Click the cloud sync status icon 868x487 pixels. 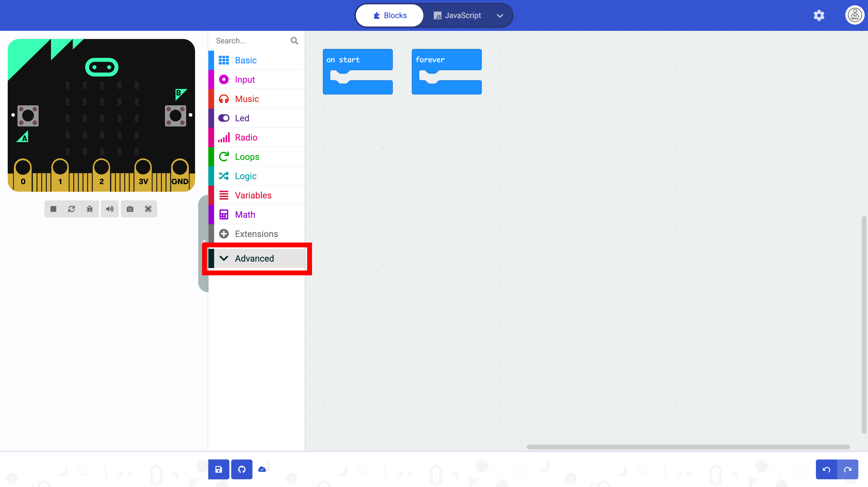tap(262, 469)
